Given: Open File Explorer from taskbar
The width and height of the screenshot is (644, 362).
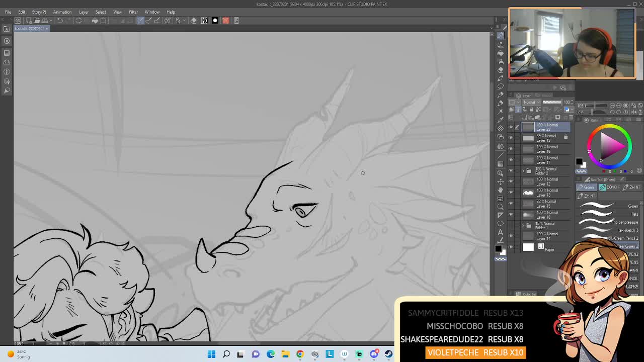Looking at the screenshot, I should [285, 354].
